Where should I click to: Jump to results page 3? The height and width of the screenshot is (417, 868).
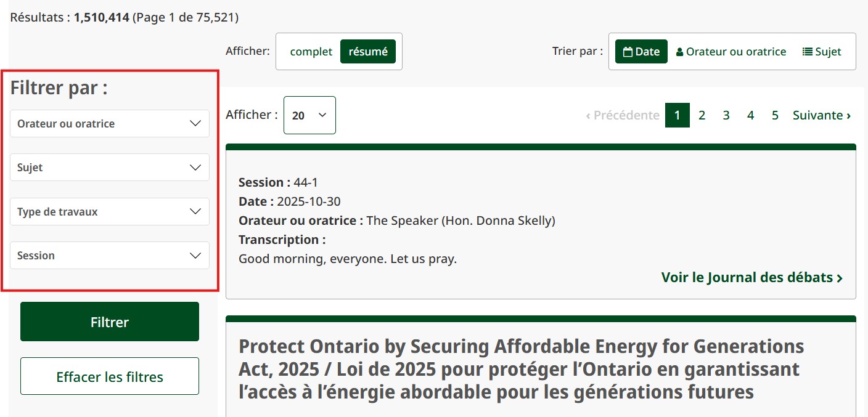726,115
